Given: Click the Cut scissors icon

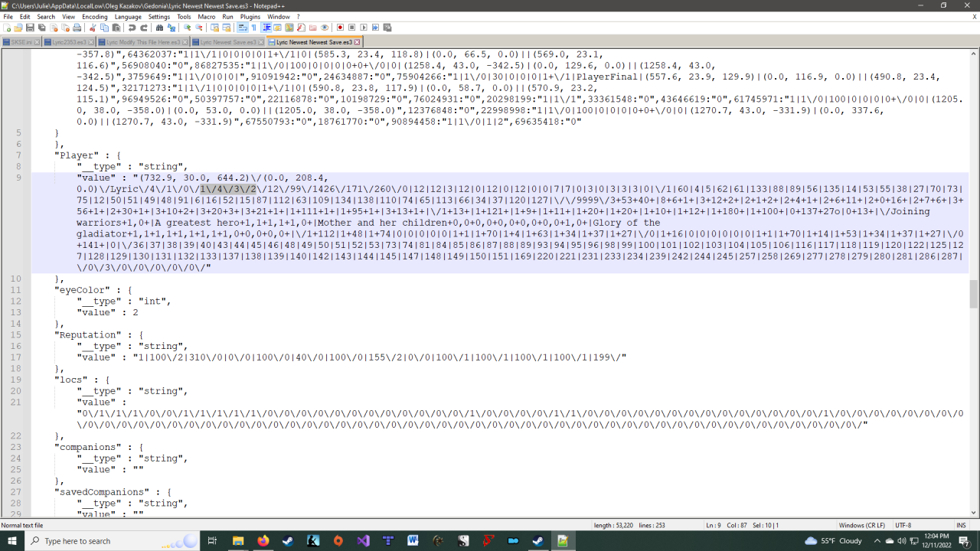Looking at the screenshot, I should 93,28.
